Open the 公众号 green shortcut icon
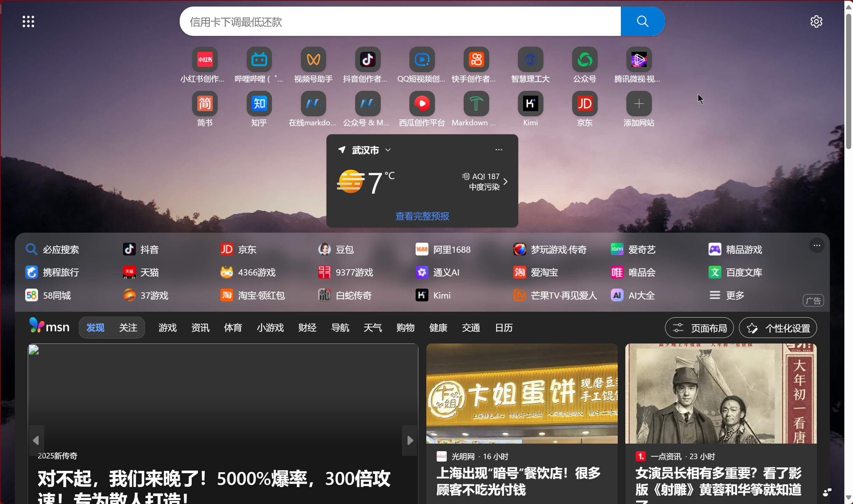Viewport: 853px width, 504px height. pyautogui.click(x=585, y=59)
